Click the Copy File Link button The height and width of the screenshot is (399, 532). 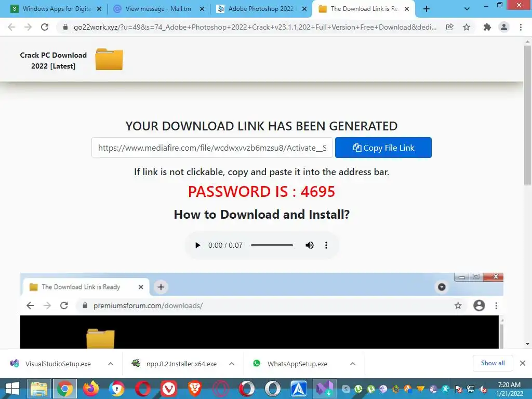tap(383, 148)
